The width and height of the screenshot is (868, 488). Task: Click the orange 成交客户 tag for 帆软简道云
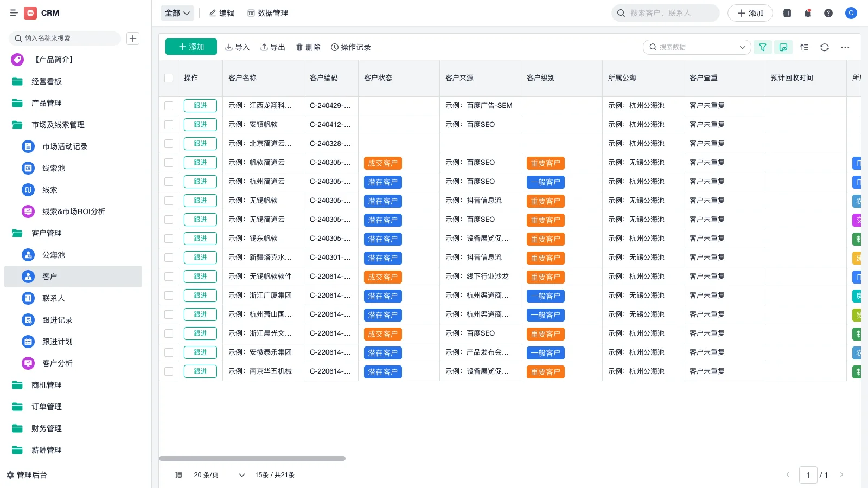(x=383, y=163)
